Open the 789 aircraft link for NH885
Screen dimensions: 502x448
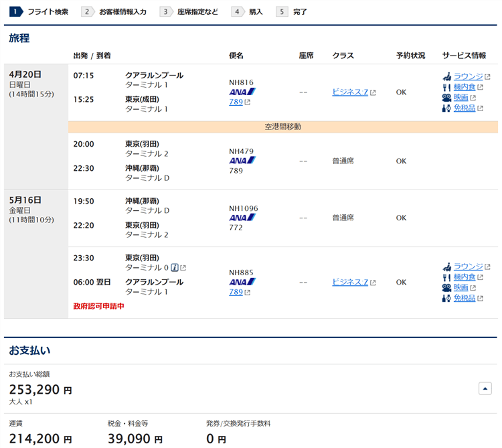236,292
